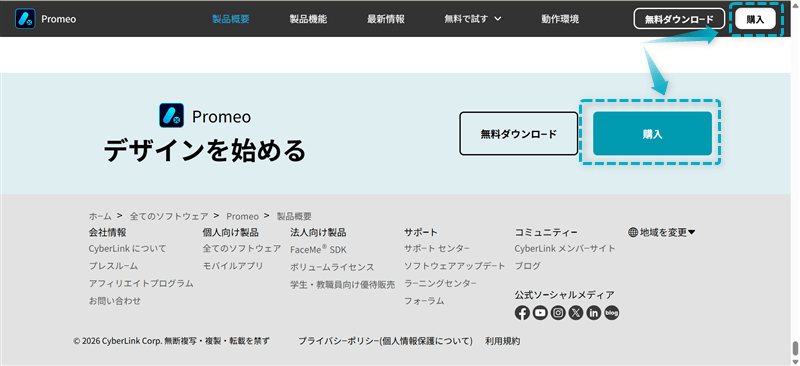Screen dimensions: 800x366
Task: Click the large teal 購入 button
Action: [x=652, y=134]
